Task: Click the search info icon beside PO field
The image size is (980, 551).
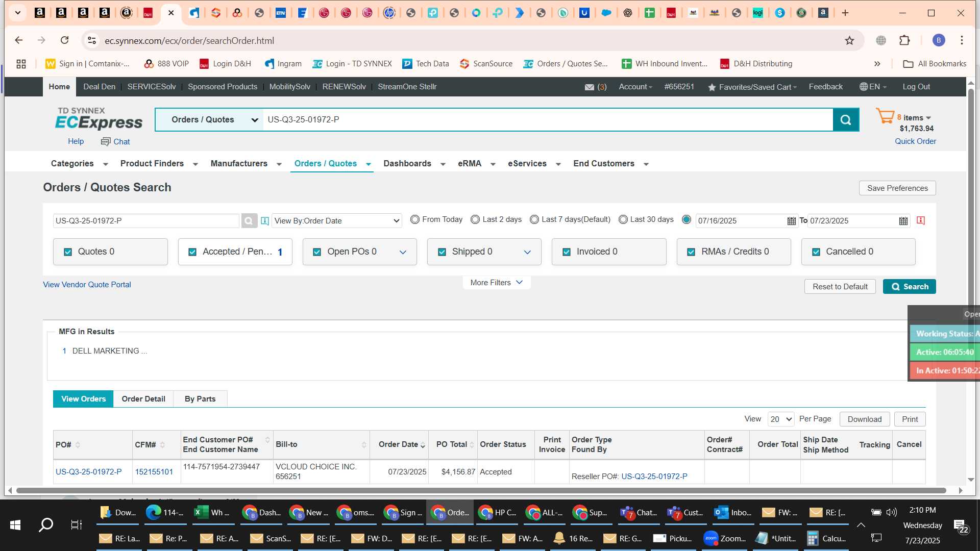Action: pyautogui.click(x=265, y=221)
